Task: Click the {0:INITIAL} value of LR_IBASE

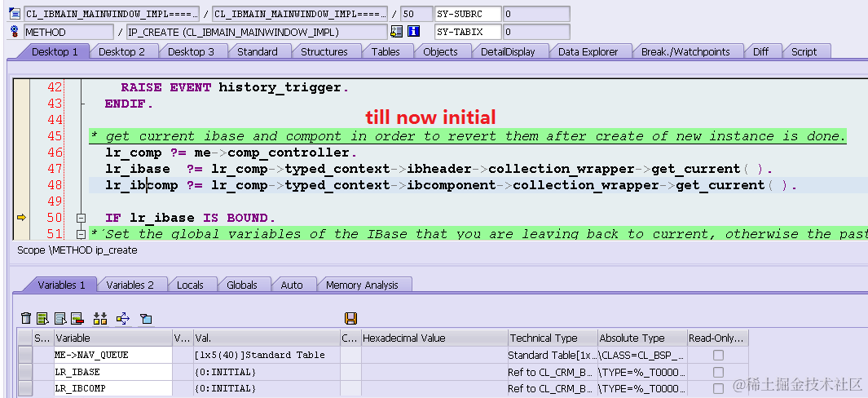Action: tap(267, 372)
